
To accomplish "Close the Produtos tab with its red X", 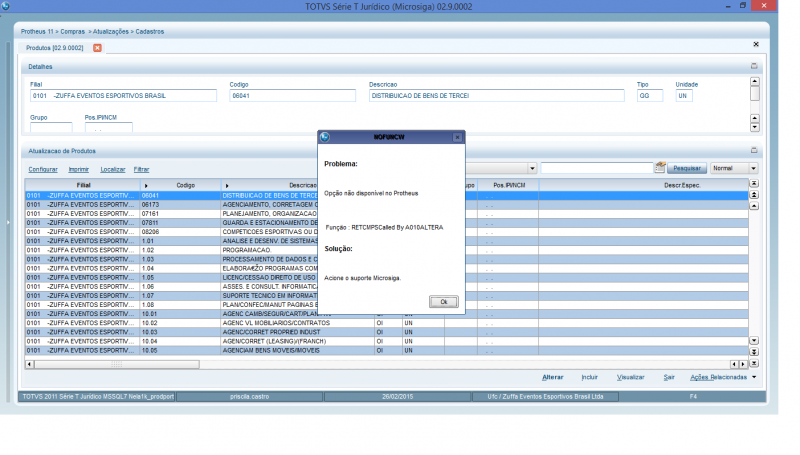I will (x=97, y=47).
